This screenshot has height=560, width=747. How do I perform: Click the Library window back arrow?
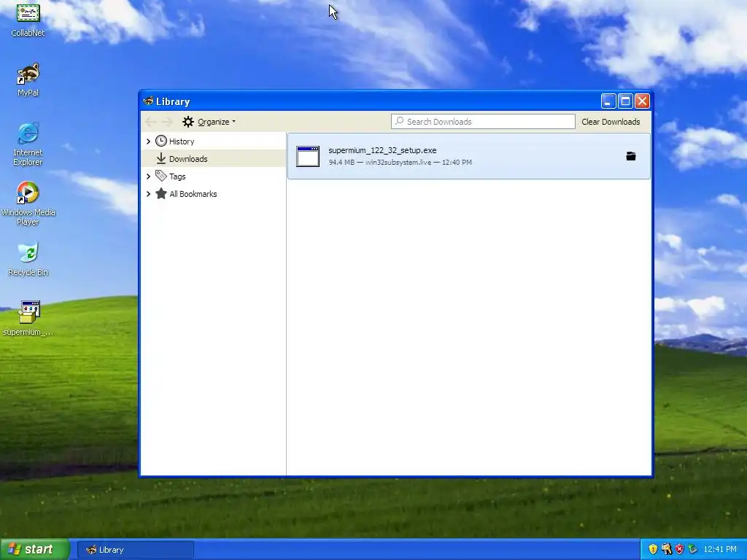(x=151, y=122)
